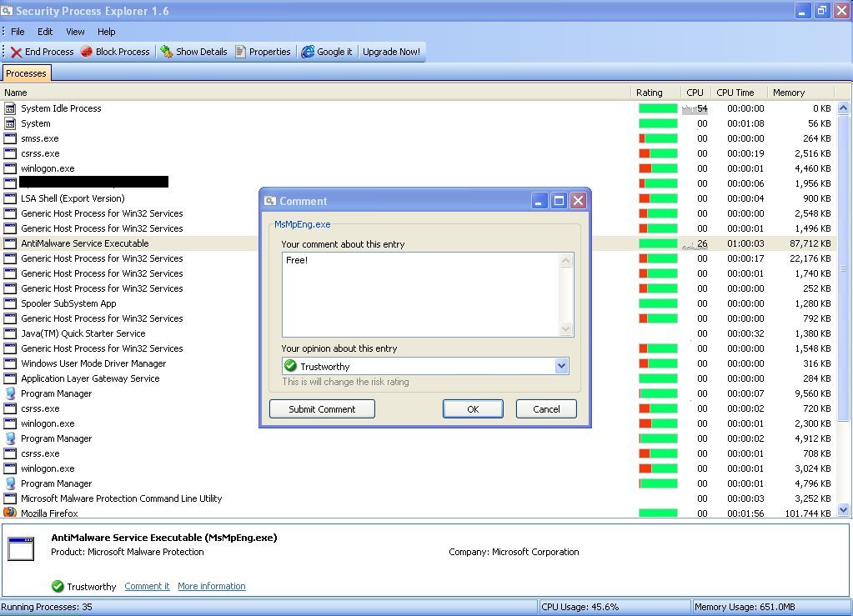Image resolution: width=853 pixels, height=616 pixels.
Task: Select the Java(TM) Quick Starter Service row
Action: pos(419,333)
